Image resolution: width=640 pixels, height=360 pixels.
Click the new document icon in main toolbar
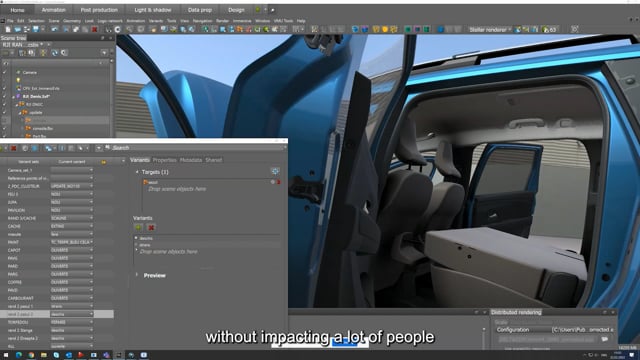8,29
